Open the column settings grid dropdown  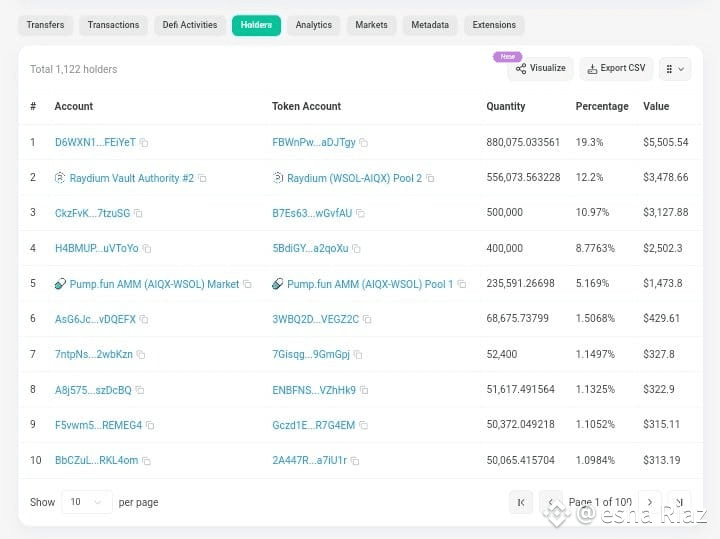[675, 69]
